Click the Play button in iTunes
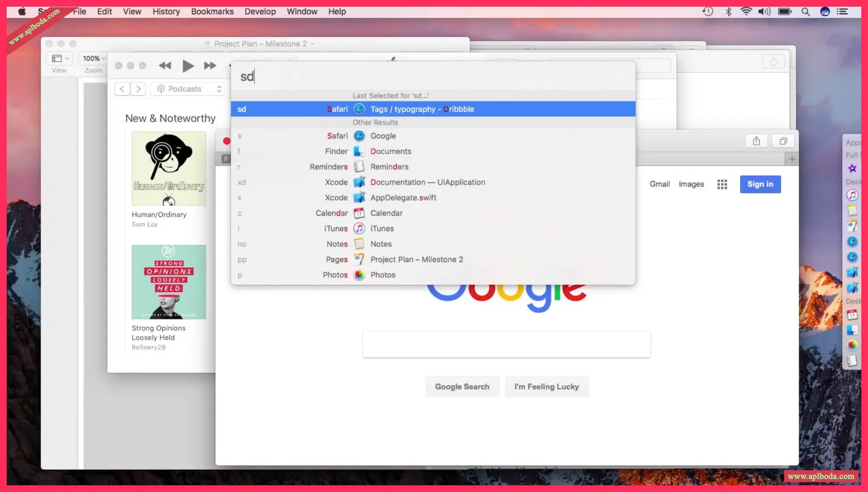 [x=188, y=66]
